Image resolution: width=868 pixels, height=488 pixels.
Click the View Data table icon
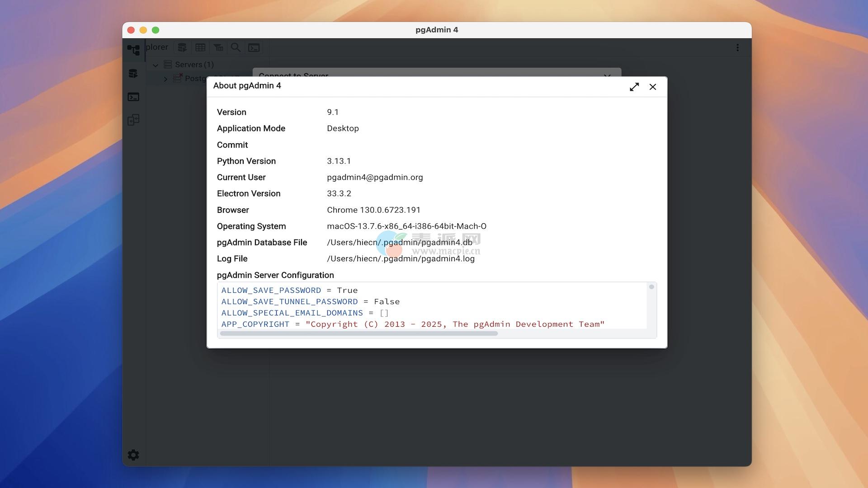[200, 47]
